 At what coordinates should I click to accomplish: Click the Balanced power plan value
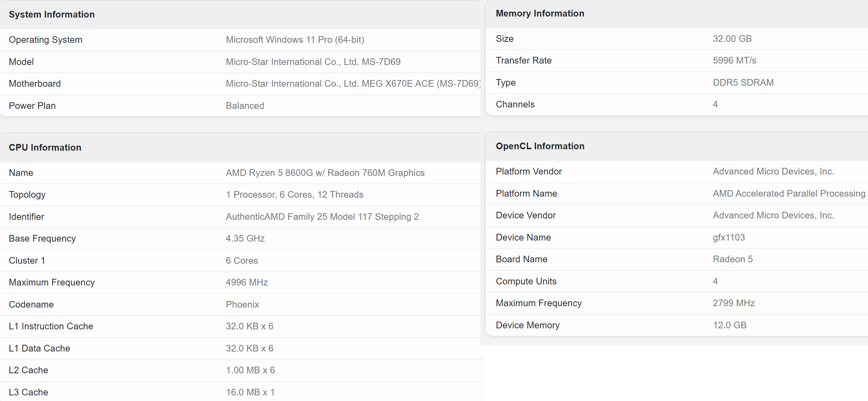(x=245, y=106)
